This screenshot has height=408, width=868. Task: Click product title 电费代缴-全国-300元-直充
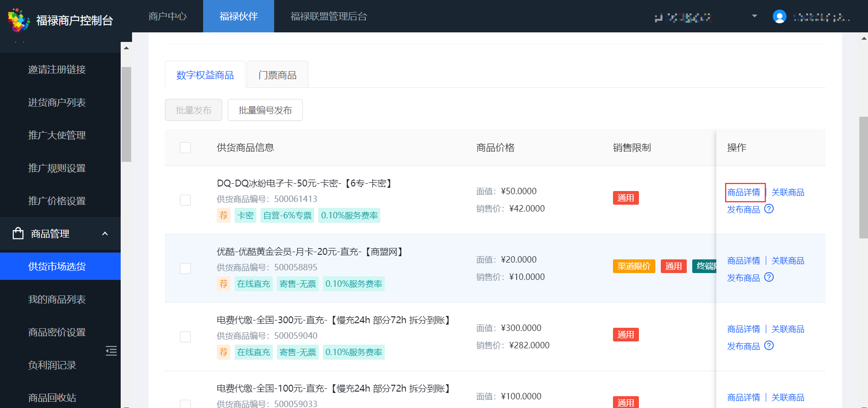(x=334, y=320)
